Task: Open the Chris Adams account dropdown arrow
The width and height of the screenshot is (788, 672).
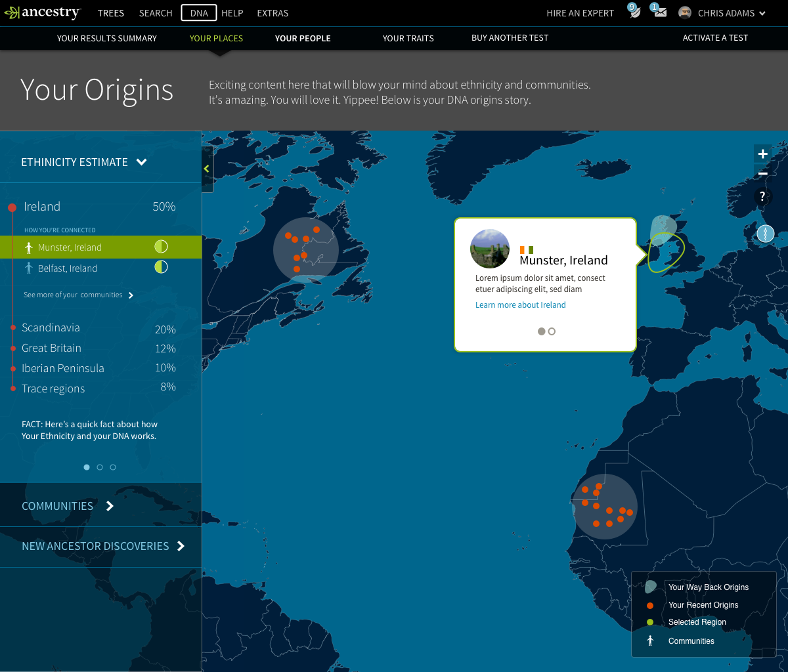Action: [x=762, y=13]
